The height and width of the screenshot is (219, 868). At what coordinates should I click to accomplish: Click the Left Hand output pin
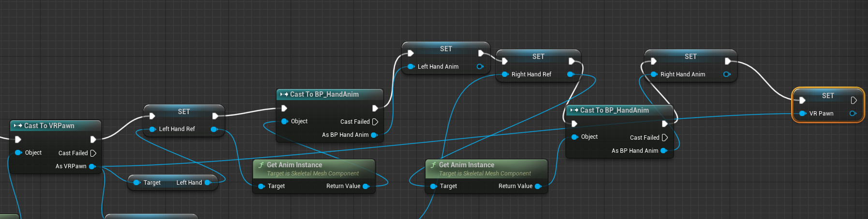click(x=208, y=183)
